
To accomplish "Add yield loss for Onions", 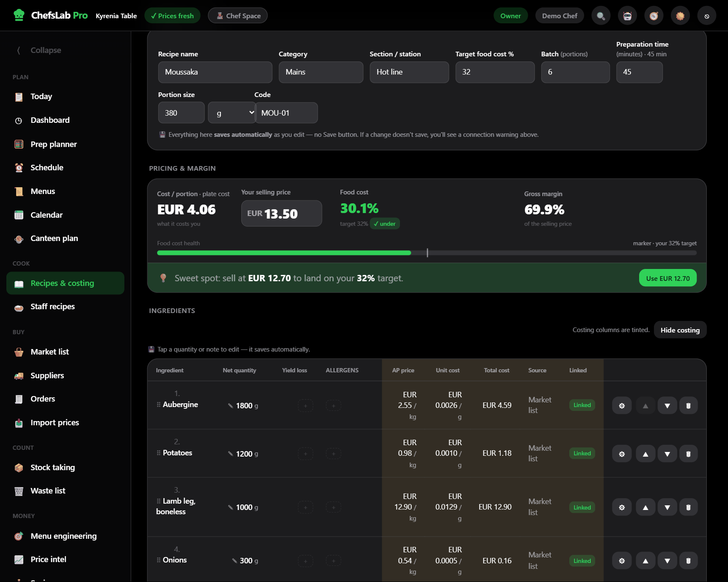I will (306, 561).
